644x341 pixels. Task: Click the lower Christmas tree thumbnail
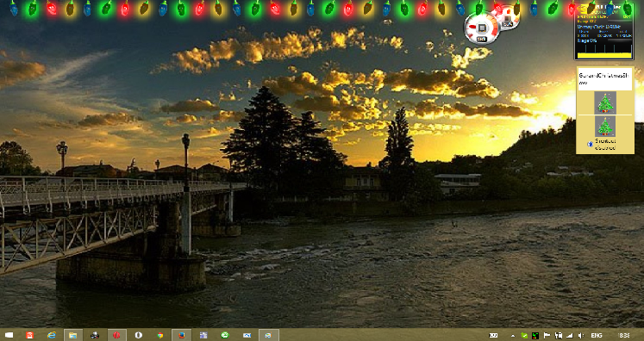tap(605, 126)
